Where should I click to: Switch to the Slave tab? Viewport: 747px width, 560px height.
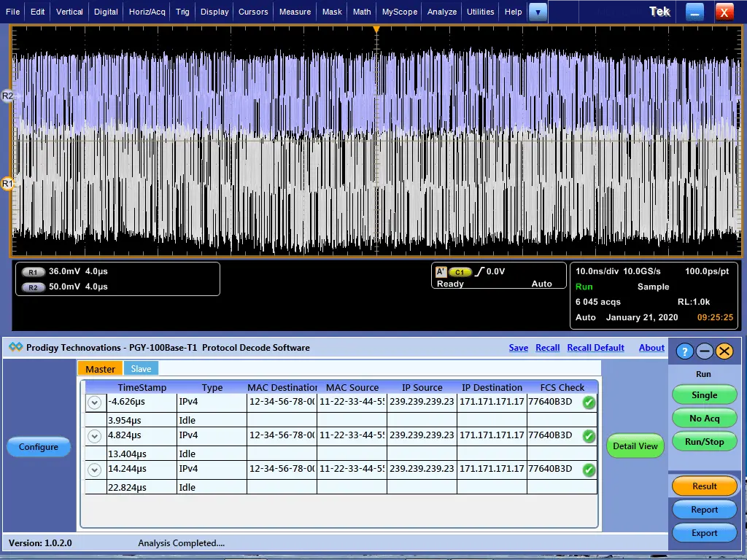141,369
